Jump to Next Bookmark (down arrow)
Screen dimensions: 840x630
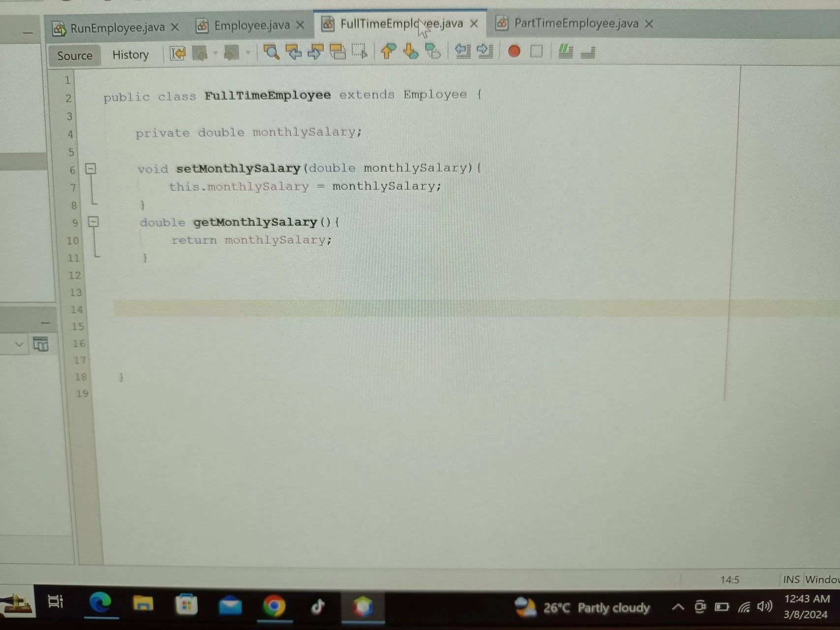[410, 51]
